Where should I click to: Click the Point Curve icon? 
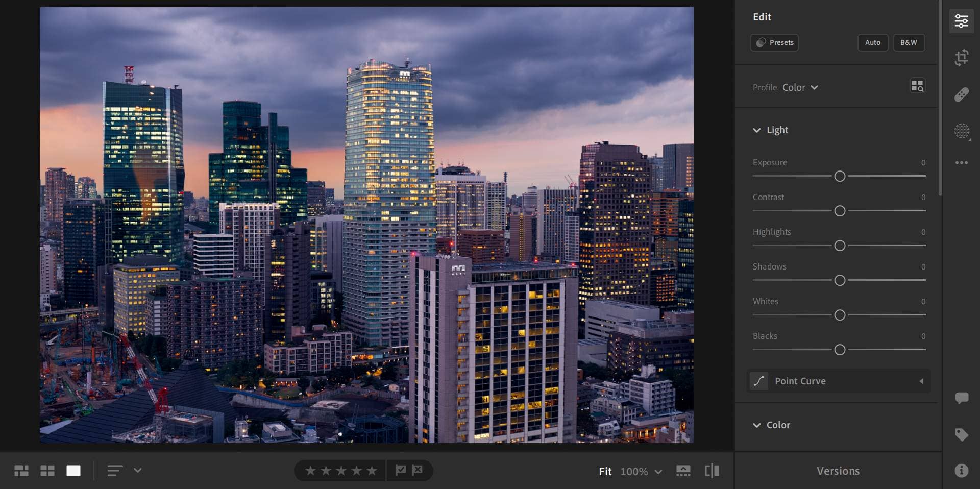pos(759,381)
